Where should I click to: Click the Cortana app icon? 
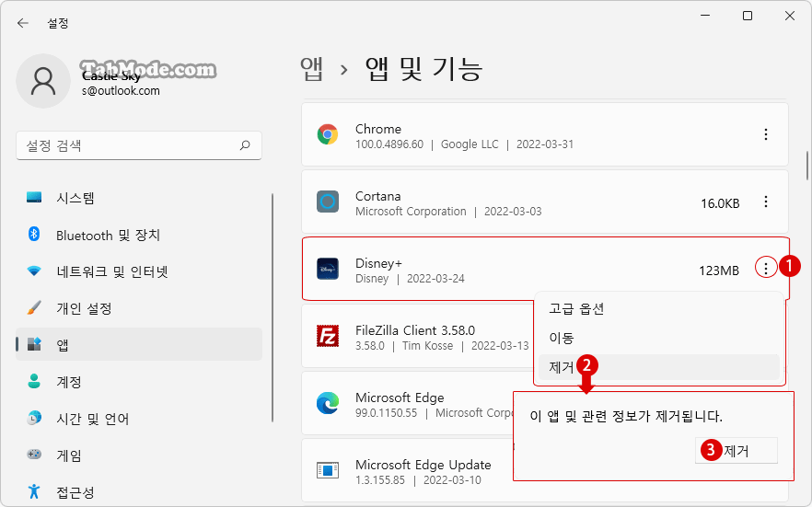[328, 202]
